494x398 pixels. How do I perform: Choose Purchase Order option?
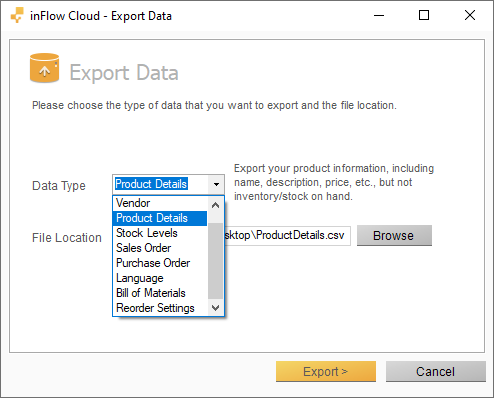pyautogui.click(x=160, y=263)
